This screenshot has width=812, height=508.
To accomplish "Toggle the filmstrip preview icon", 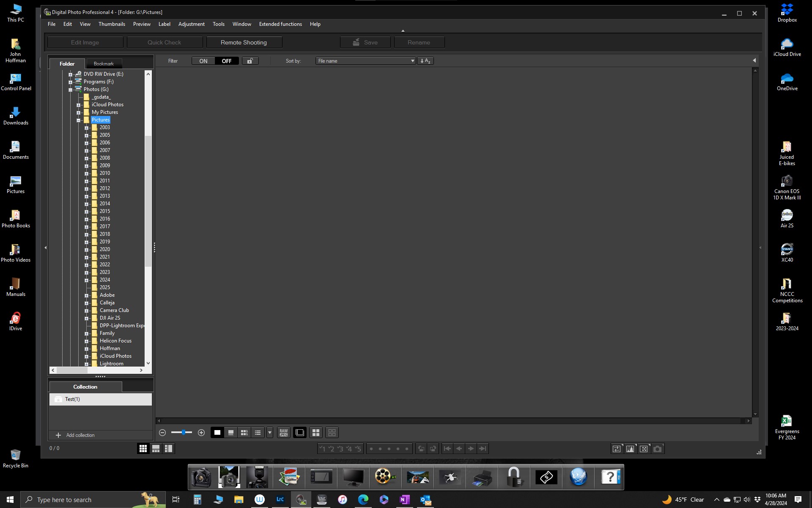I will 299,433.
